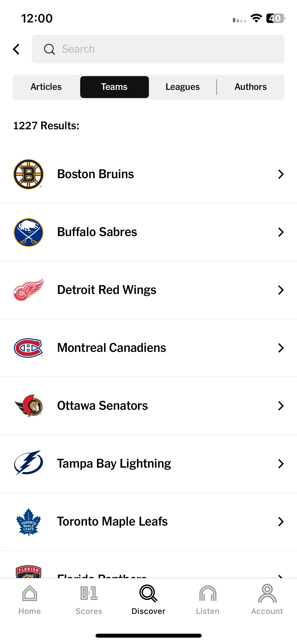Open the Scores tab icon
Viewport: 297px width, 644px height.
click(x=89, y=593)
